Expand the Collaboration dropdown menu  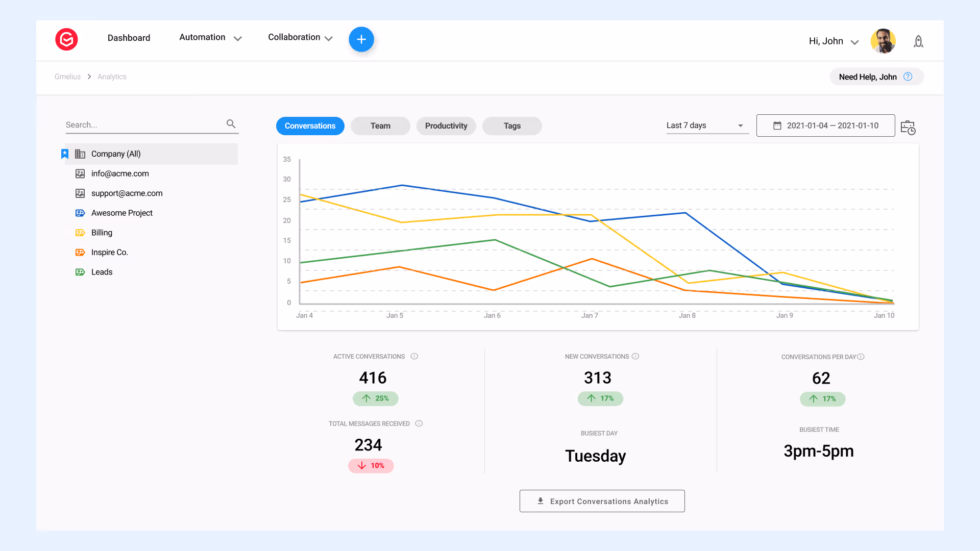pyautogui.click(x=300, y=38)
